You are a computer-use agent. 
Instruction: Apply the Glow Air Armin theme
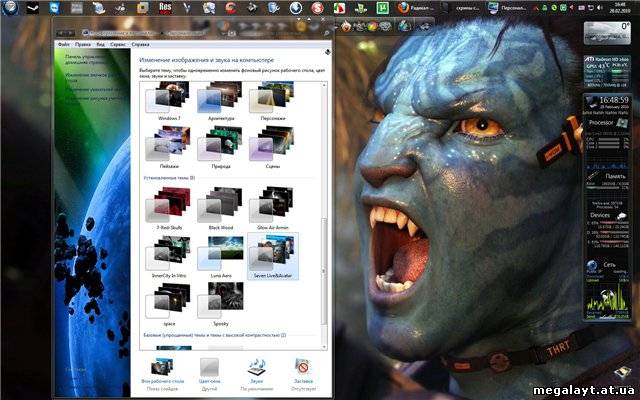pyautogui.click(x=273, y=209)
